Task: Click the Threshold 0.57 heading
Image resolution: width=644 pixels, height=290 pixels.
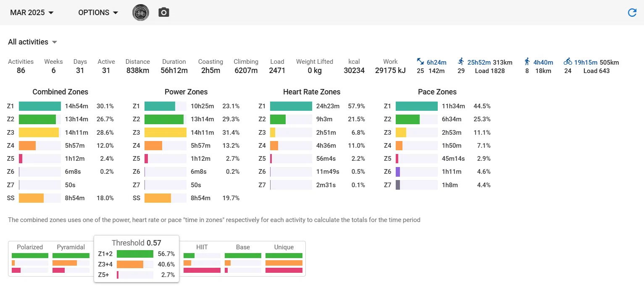Action: coord(137,243)
